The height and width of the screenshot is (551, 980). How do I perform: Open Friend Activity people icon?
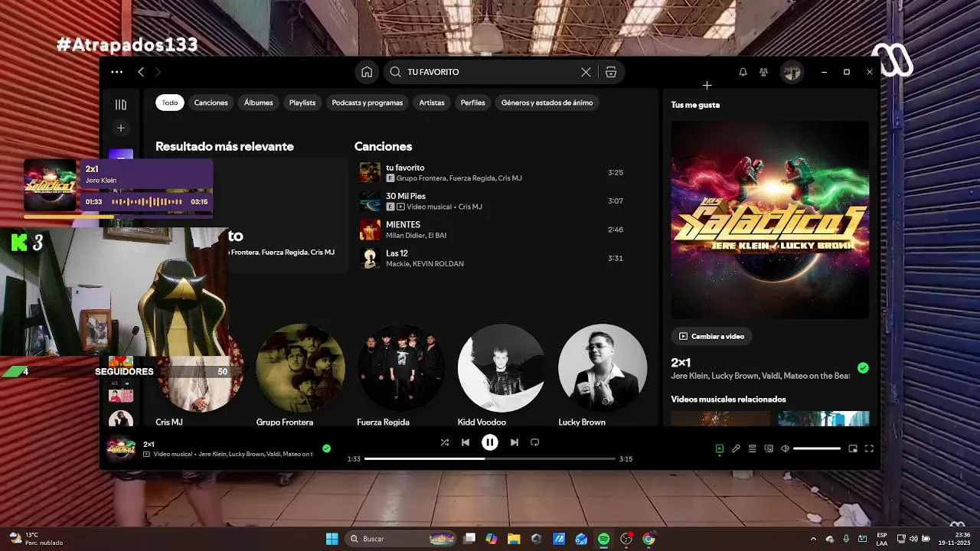coord(763,72)
